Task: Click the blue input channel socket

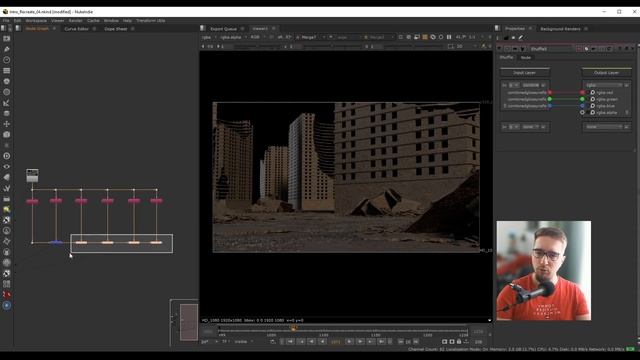Action: click(550, 106)
